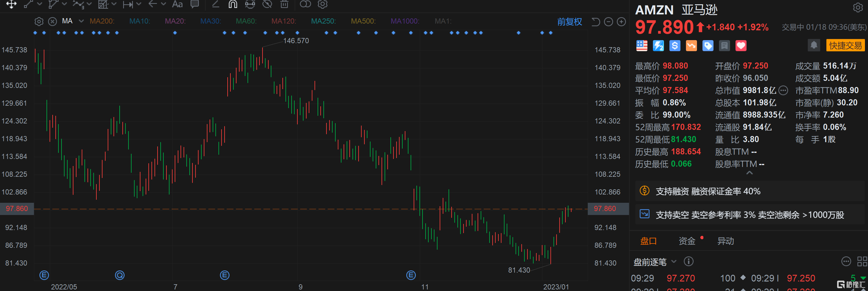
Task: Select the trend line drawing tool
Action: click(28, 4)
